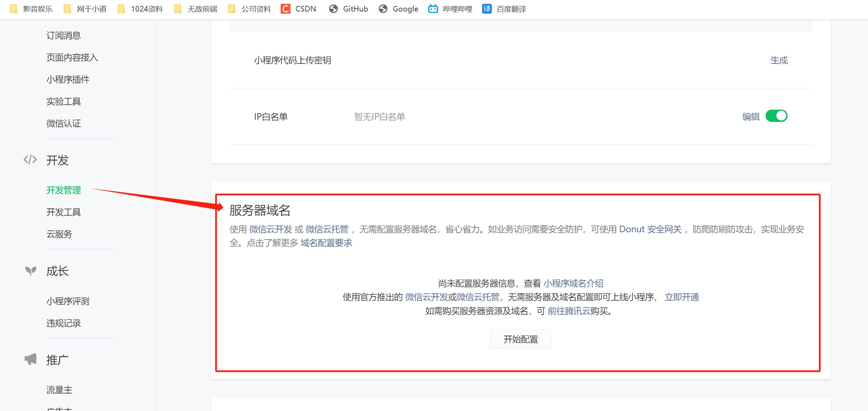Open the 小程序域名介绍 link
868x411 pixels.
click(573, 283)
